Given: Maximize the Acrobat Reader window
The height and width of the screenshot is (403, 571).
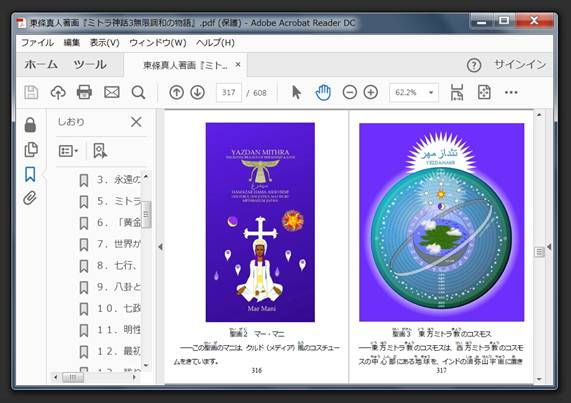Looking at the screenshot, I should pyautogui.click(x=504, y=20).
